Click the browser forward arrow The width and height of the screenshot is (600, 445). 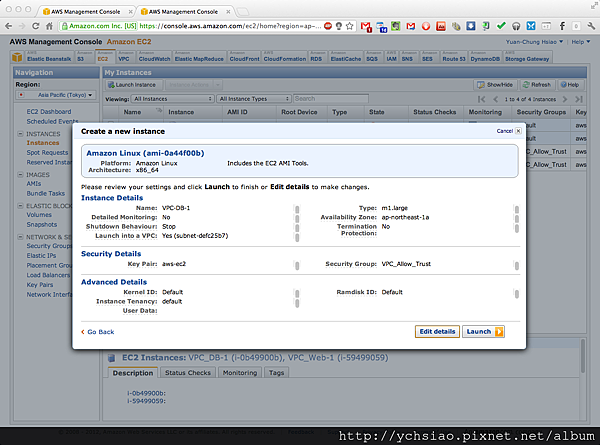(x=22, y=26)
